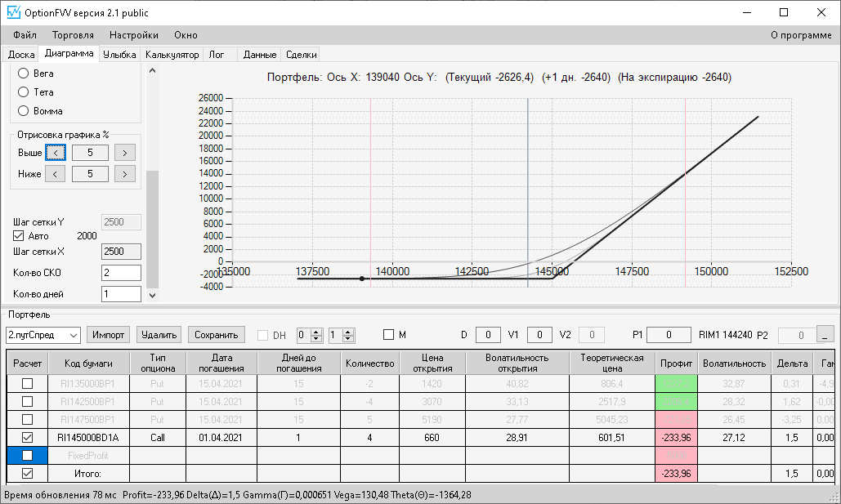This screenshot has width=841, height=504.
Task: Increment the first DH spinner showing 0
Action: 316,332
